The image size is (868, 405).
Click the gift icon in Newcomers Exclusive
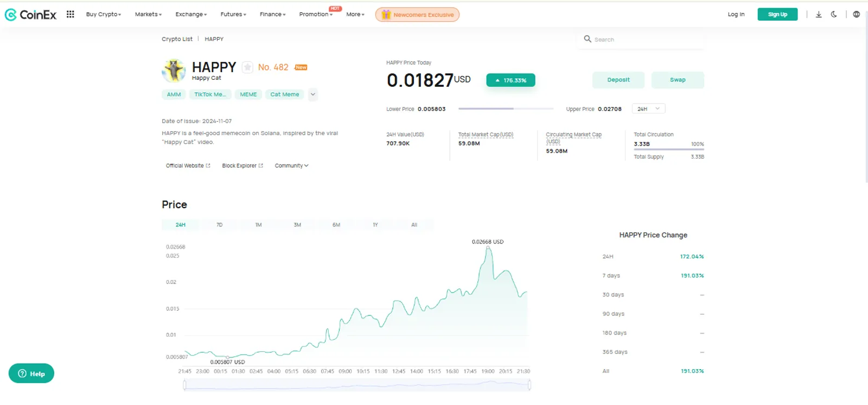pyautogui.click(x=386, y=15)
